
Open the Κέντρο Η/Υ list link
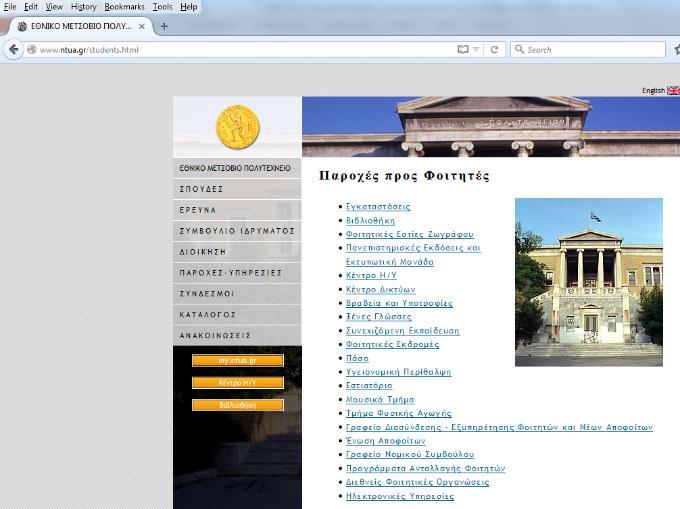click(x=371, y=275)
